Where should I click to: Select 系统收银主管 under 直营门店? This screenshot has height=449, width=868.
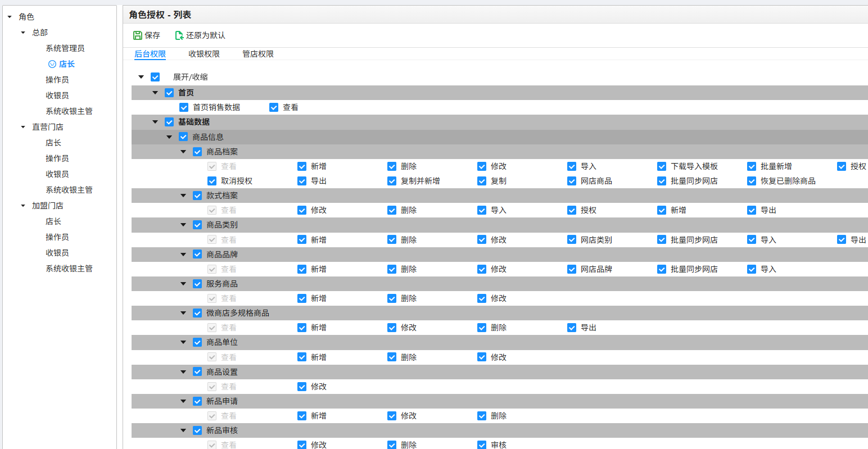point(69,190)
